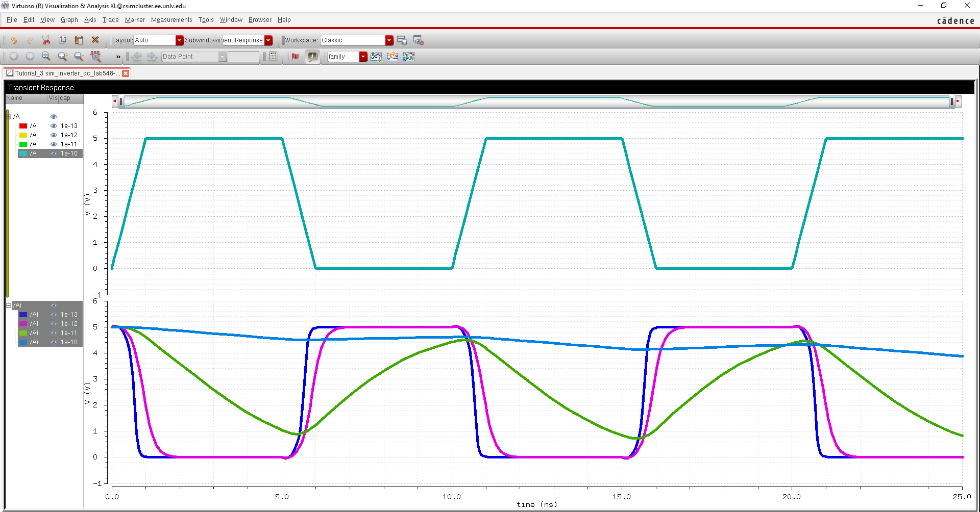Open the Trace menu
This screenshot has height=512, width=980.
pos(110,20)
